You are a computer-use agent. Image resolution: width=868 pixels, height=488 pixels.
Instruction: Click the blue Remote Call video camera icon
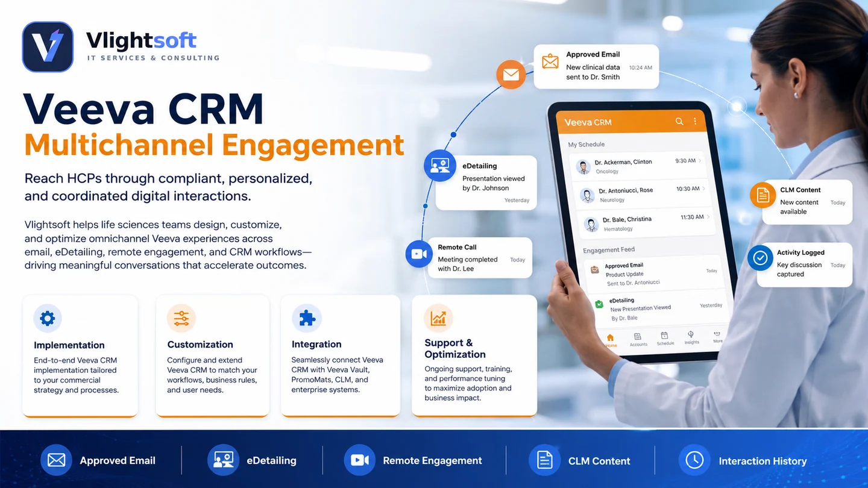click(420, 254)
